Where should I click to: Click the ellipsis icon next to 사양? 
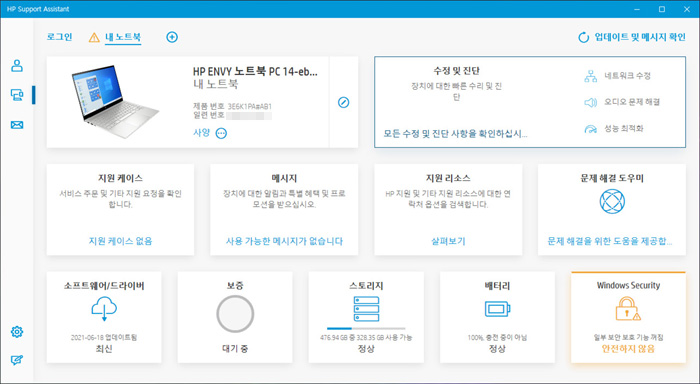tap(221, 133)
